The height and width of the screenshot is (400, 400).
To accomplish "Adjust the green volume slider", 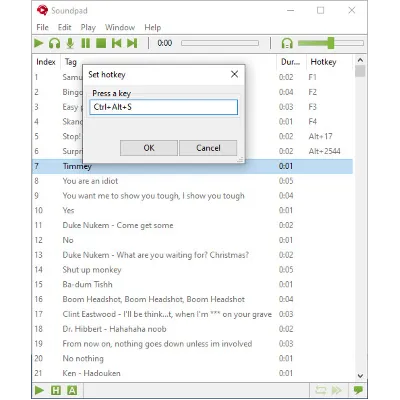I will [331, 43].
